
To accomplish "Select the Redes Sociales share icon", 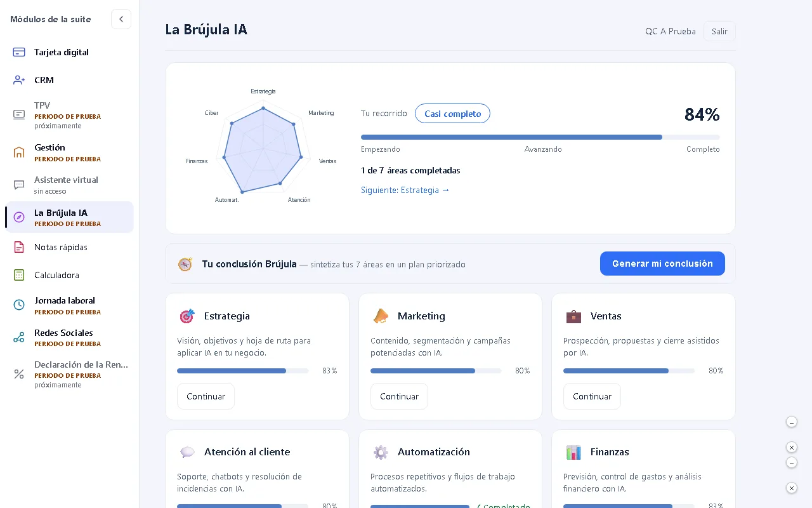I will 19,337.
